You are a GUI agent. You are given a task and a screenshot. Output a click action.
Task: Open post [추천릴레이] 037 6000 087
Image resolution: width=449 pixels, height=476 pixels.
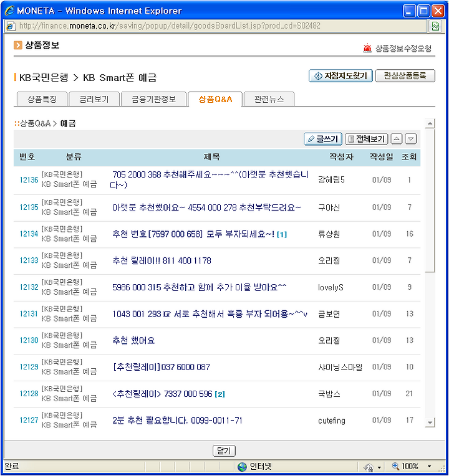pos(162,367)
